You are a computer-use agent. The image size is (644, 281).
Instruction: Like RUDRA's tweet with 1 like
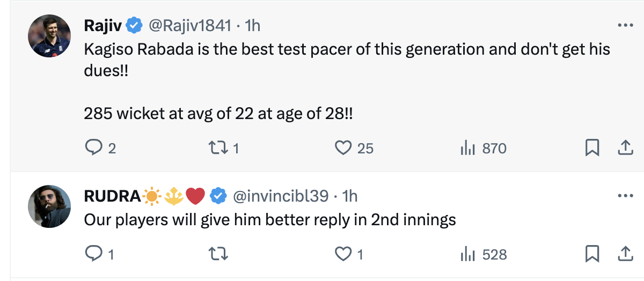pyautogui.click(x=343, y=254)
